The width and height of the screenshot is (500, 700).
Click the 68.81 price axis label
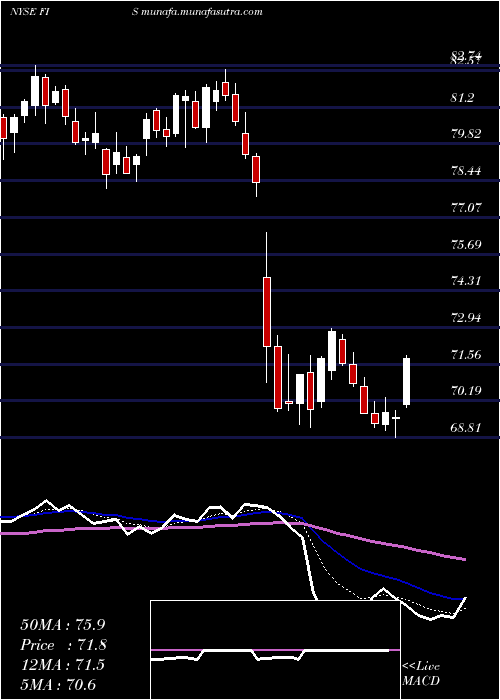[466, 428]
